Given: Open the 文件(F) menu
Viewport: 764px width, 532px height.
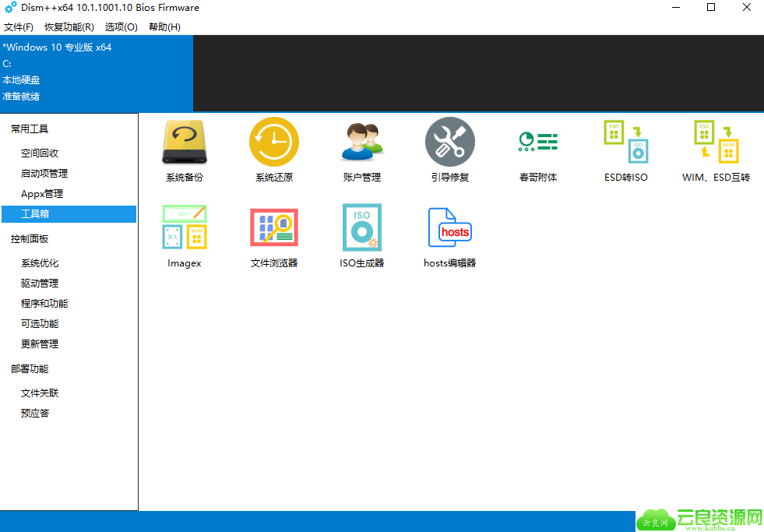Looking at the screenshot, I should [x=19, y=27].
